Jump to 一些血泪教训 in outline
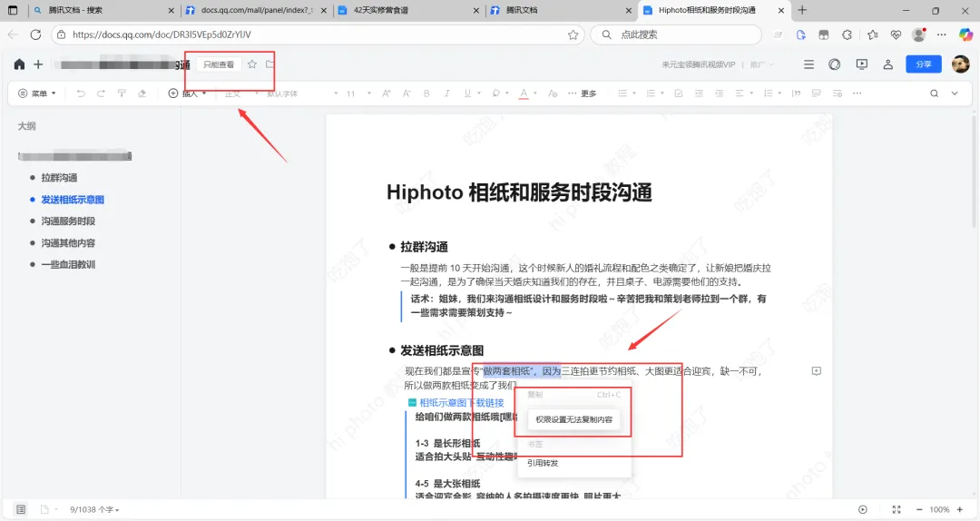980x521 pixels. (x=68, y=264)
